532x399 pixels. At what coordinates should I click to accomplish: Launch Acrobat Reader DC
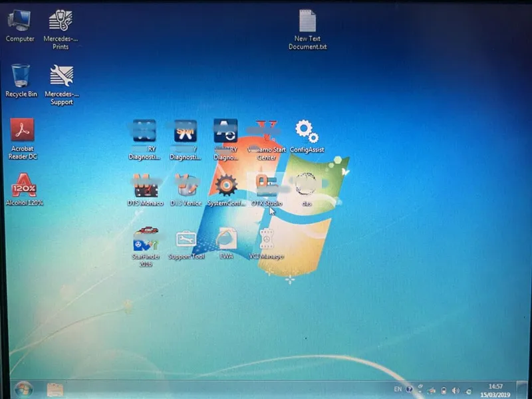[x=23, y=139]
